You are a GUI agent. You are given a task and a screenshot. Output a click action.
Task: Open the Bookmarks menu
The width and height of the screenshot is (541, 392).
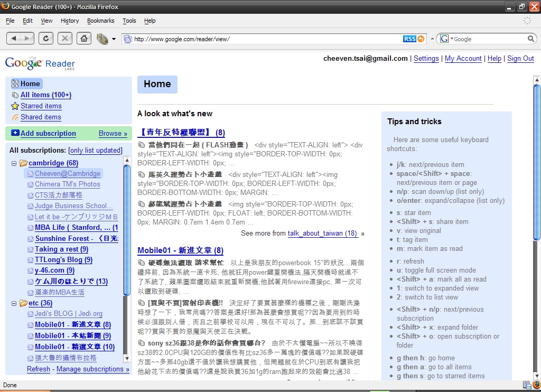tap(101, 21)
